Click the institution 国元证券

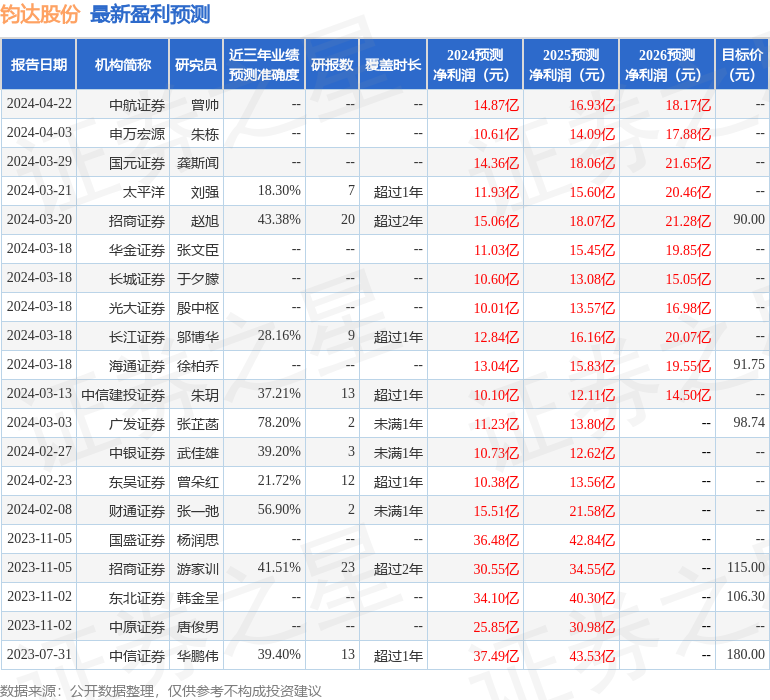pos(137,163)
